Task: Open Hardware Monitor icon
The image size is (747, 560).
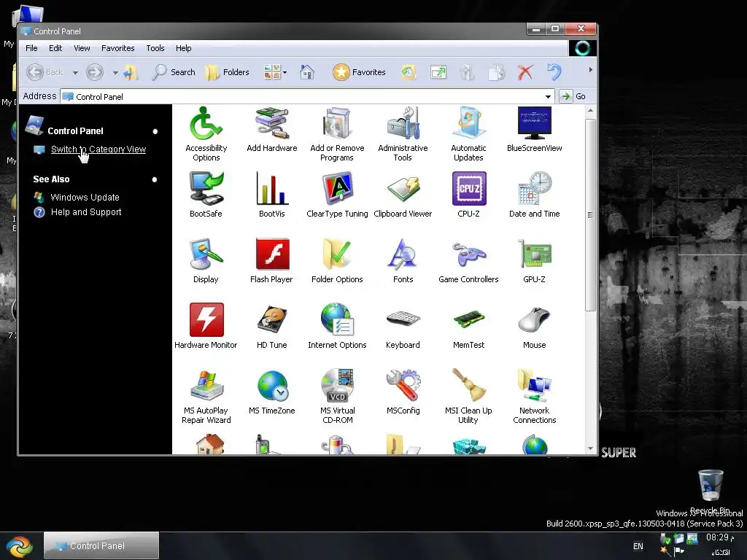Action: tap(206, 326)
